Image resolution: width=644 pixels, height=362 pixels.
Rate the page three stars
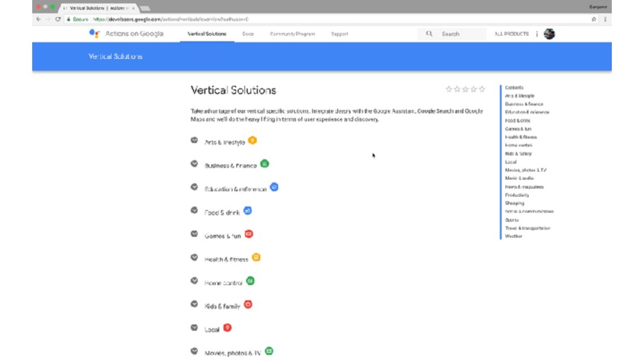(465, 89)
